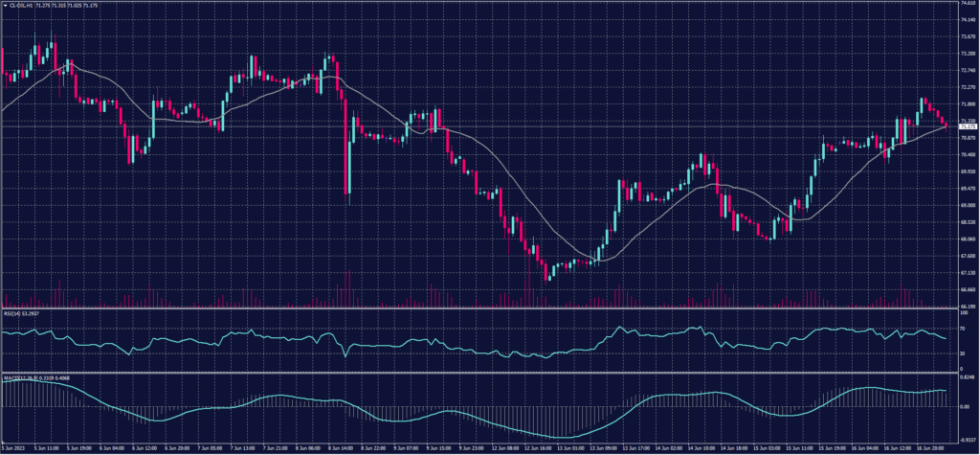Click the RSI 30 level axis label
Screen dimensions: 980x455
coord(963,353)
